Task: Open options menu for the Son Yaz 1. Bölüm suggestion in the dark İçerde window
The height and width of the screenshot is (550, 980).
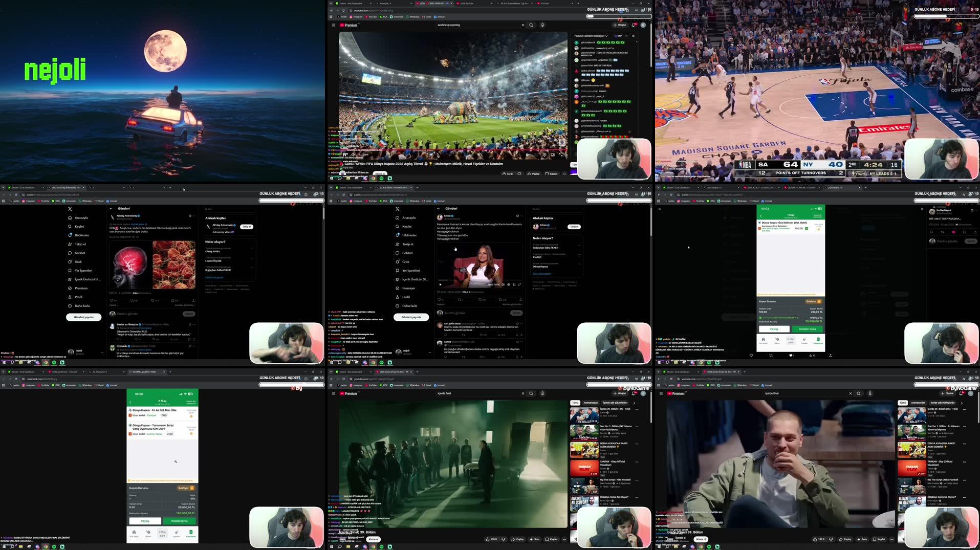Action: coord(637,427)
